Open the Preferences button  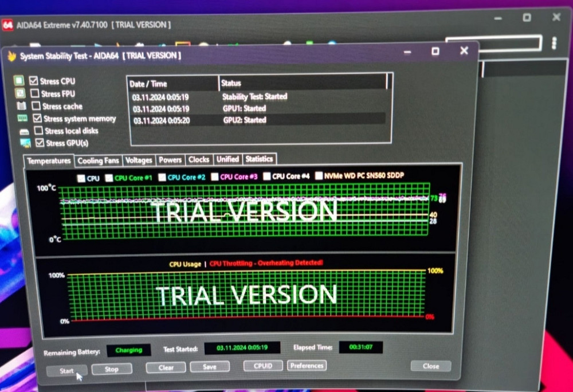click(307, 366)
